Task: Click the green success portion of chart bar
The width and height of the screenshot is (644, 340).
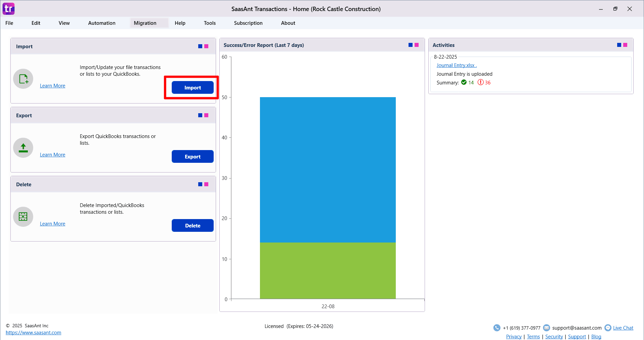Action: tap(328, 270)
